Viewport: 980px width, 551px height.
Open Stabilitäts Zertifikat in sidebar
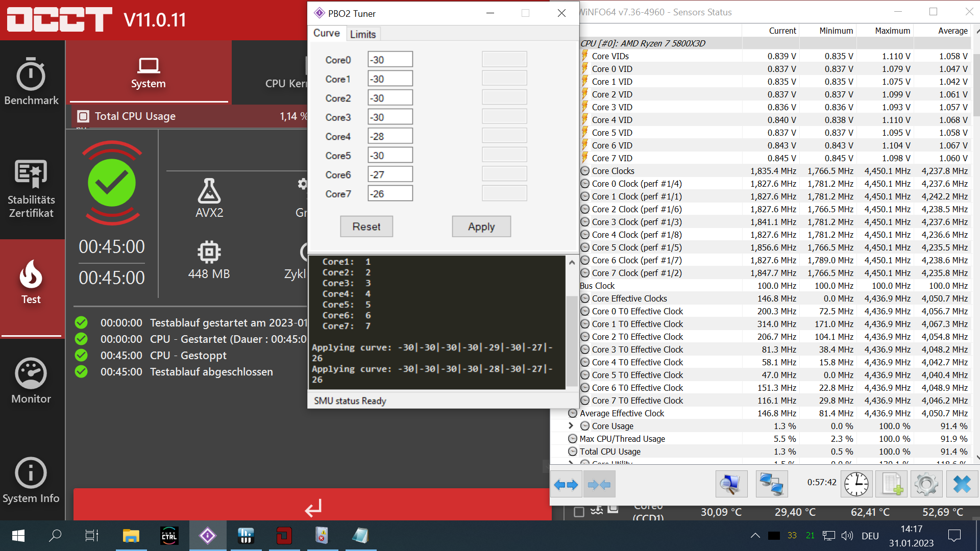point(31,189)
